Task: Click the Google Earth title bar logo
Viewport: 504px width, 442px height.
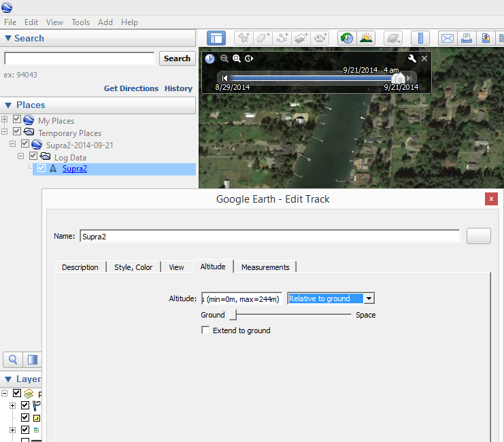Action: [7, 7]
